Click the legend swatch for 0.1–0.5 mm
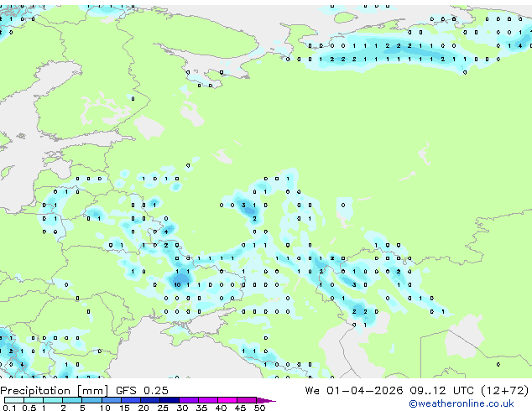 [x=14, y=400]
